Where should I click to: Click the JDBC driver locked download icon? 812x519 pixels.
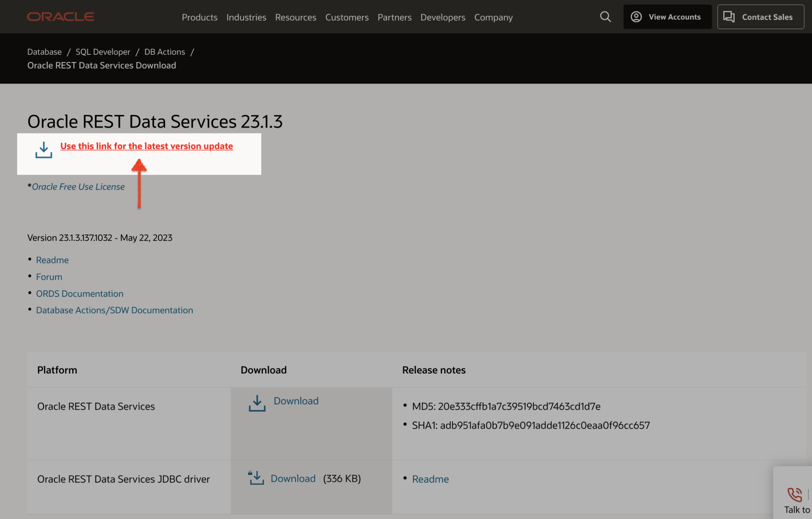point(256,478)
